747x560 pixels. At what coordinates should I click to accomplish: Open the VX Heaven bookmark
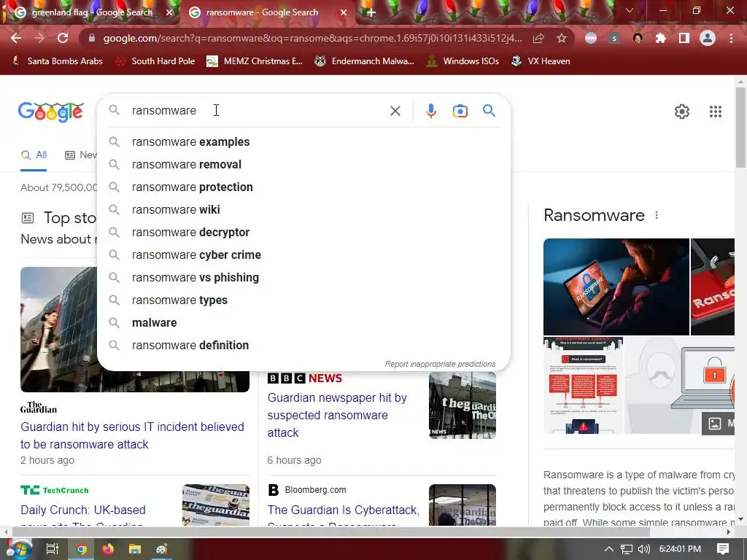(541, 61)
